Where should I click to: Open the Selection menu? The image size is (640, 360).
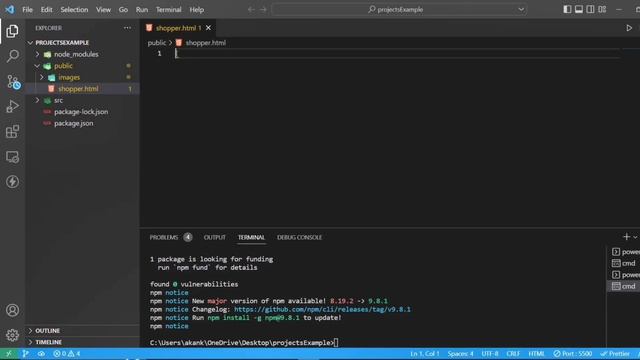click(74, 9)
